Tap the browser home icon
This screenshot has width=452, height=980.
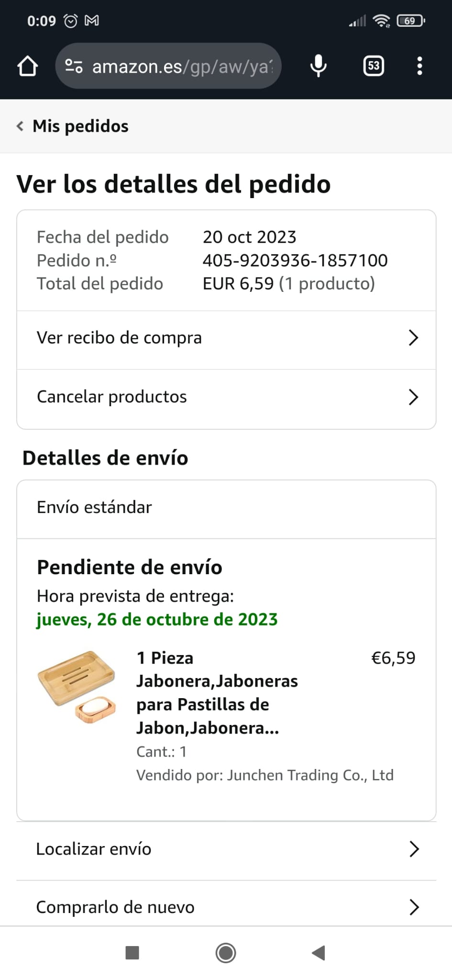tap(28, 66)
